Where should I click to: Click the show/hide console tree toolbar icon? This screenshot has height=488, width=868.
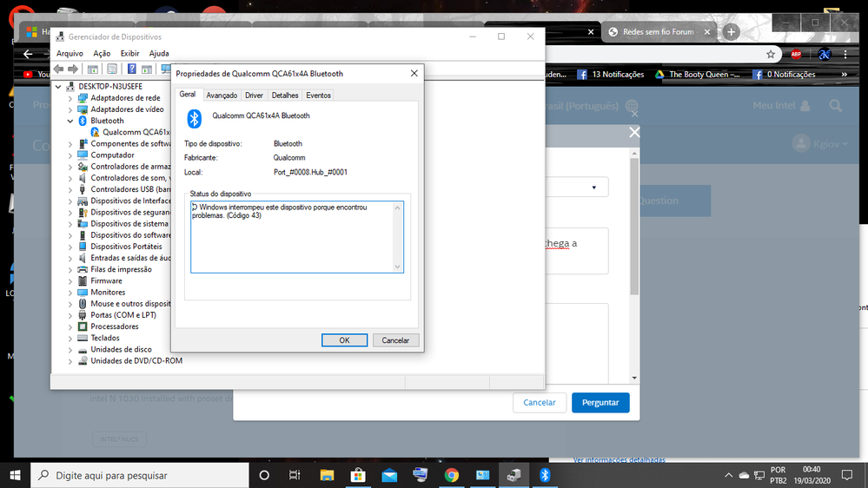pyautogui.click(x=92, y=69)
